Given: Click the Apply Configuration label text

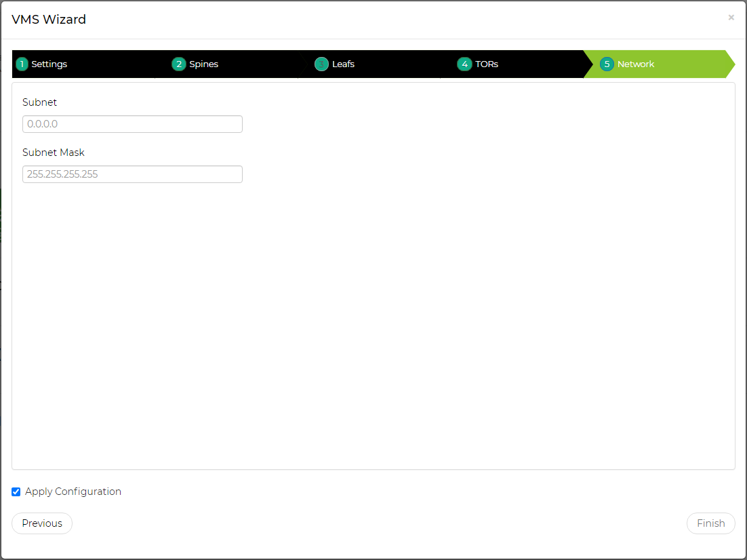Looking at the screenshot, I should coord(73,492).
